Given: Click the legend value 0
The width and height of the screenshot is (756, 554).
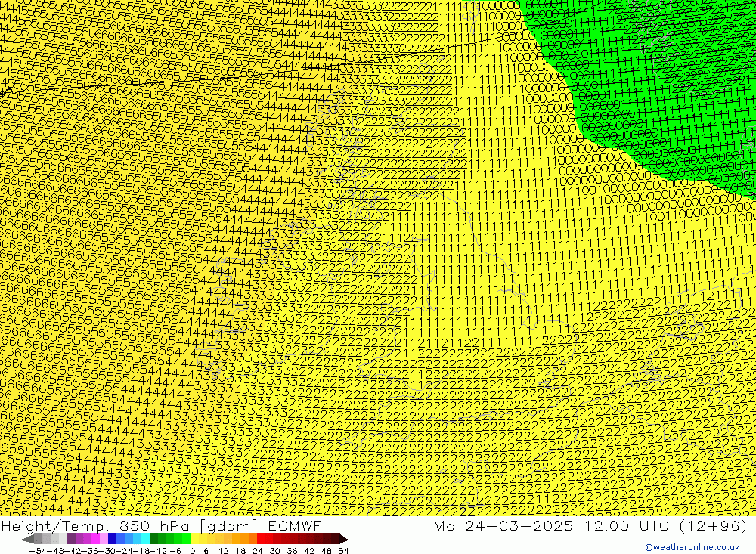Looking at the screenshot, I should 192,551.
